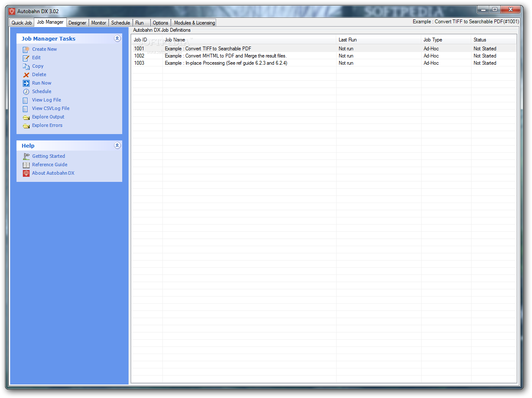The width and height of the screenshot is (532, 398).
Task: Maximize the Autobahn DX window
Action: (494, 9)
